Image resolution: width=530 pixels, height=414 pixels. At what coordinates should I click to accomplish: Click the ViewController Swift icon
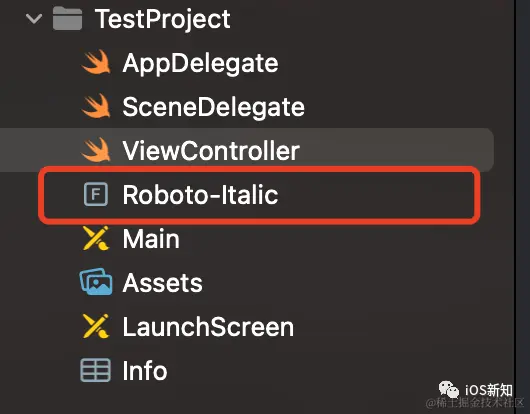96,150
